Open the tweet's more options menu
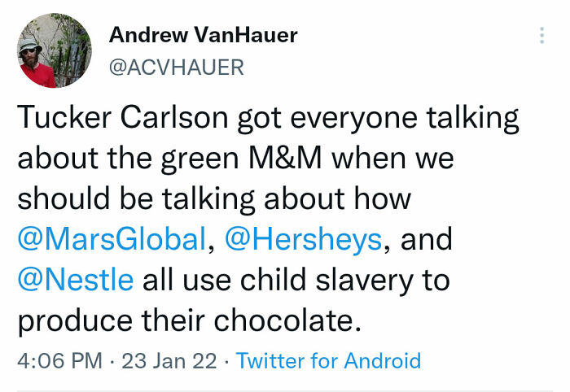This screenshot has width=570, height=392. tap(541, 36)
